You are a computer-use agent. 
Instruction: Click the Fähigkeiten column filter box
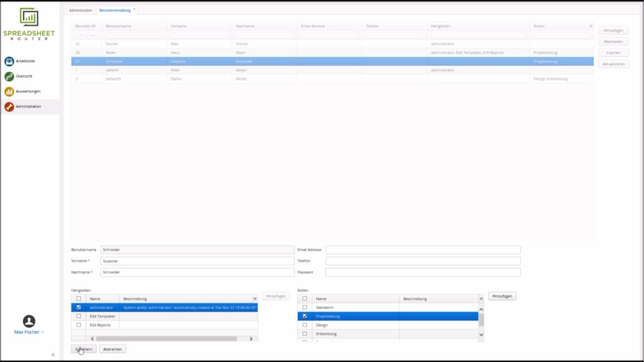tap(478, 35)
